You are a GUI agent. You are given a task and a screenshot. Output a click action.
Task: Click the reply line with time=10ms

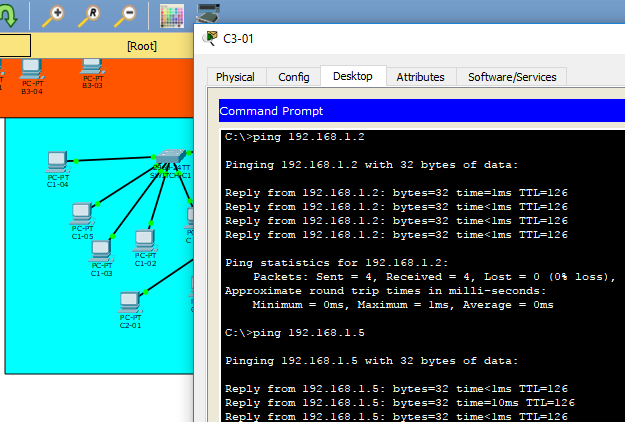(400, 403)
